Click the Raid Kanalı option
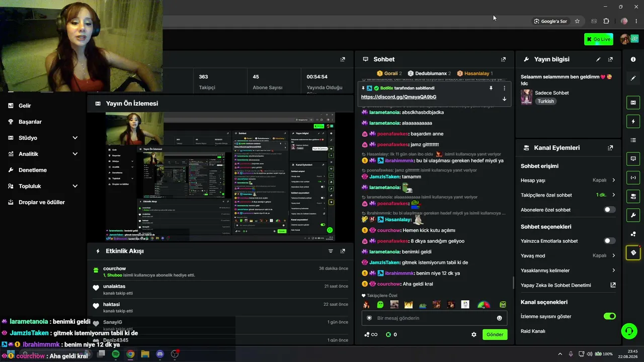The height and width of the screenshot is (362, 644). [x=533, y=331]
